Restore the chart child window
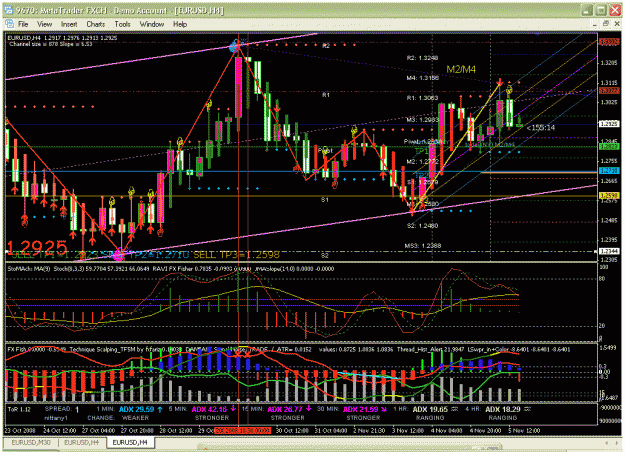The height and width of the screenshot is (452, 625). coord(605,24)
